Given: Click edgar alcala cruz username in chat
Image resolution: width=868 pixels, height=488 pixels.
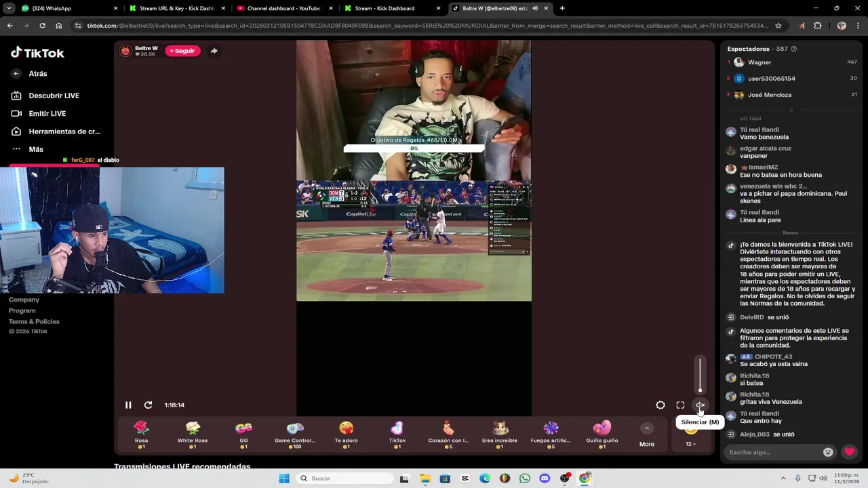Looking at the screenshot, I should click(x=766, y=148).
